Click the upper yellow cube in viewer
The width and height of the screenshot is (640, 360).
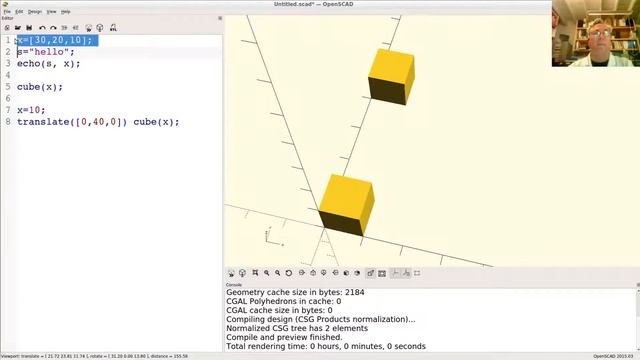point(391,76)
